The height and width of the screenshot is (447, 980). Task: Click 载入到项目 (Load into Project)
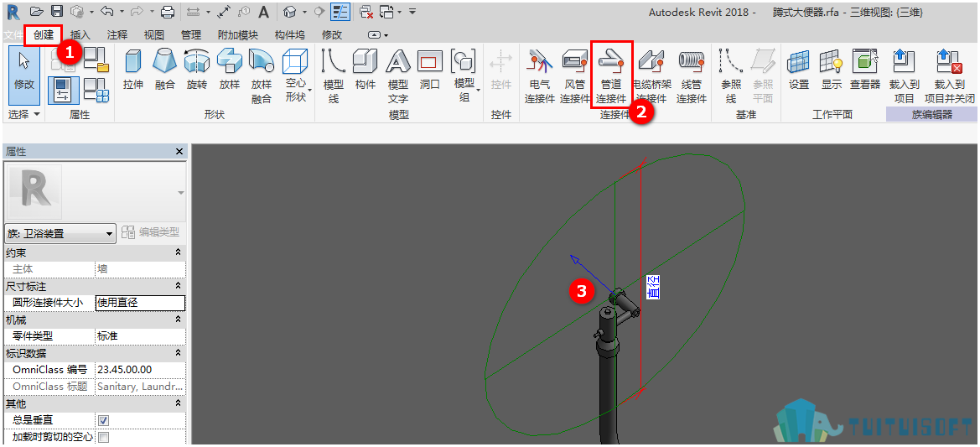point(904,75)
